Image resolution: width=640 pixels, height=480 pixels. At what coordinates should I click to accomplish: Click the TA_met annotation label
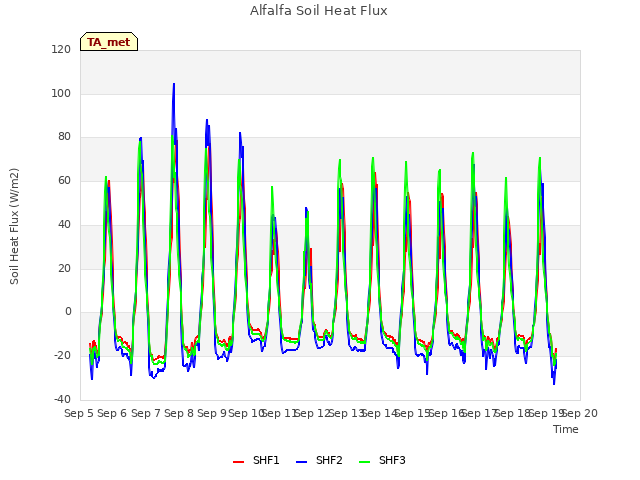point(109,42)
